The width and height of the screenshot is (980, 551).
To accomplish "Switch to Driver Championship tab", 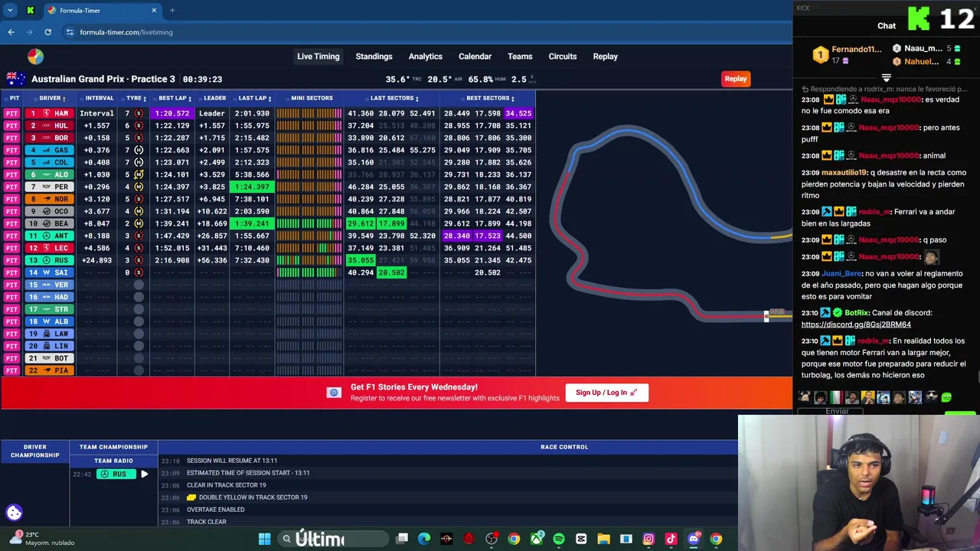I will point(34,451).
